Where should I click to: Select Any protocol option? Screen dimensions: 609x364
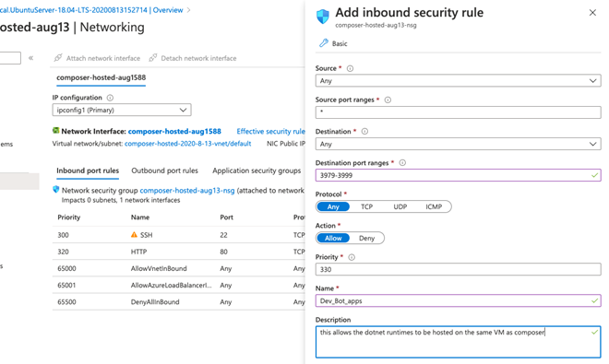click(x=333, y=206)
